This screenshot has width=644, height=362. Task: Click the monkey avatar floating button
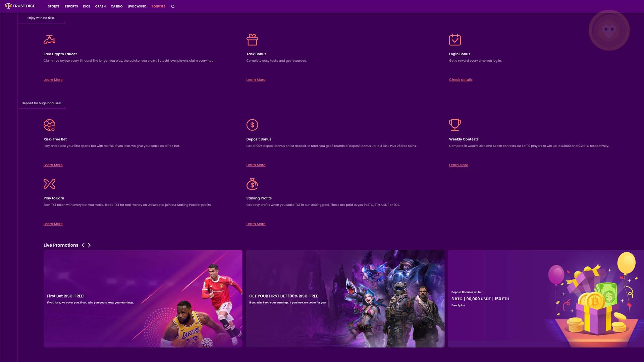(x=609, y=30)
